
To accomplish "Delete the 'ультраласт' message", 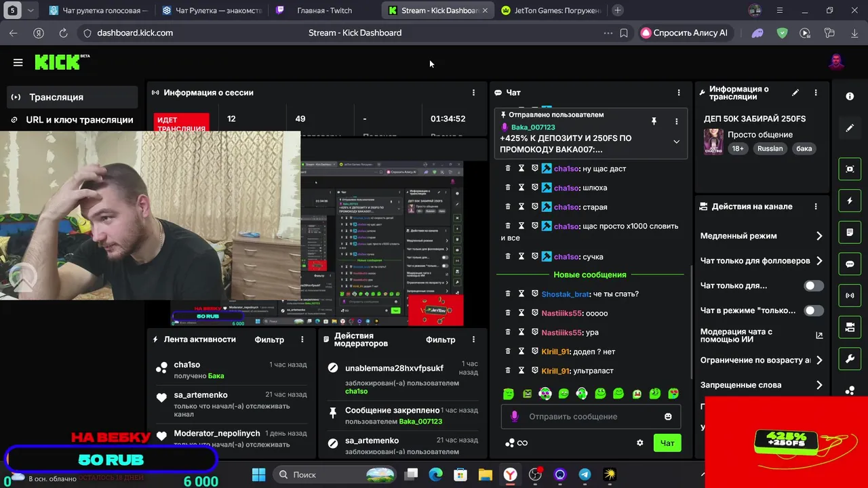I will pyautogui.click(x=507, y=371).
